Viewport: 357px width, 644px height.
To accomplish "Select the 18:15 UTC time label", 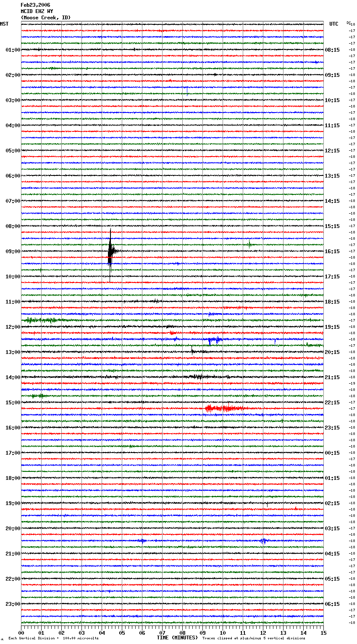I will 332,302.
